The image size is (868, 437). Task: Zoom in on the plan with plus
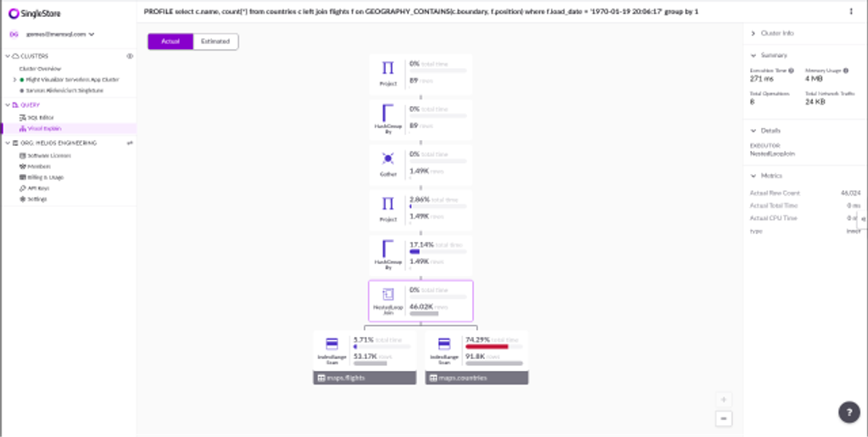pyautogui.click(x=724, y=400)
